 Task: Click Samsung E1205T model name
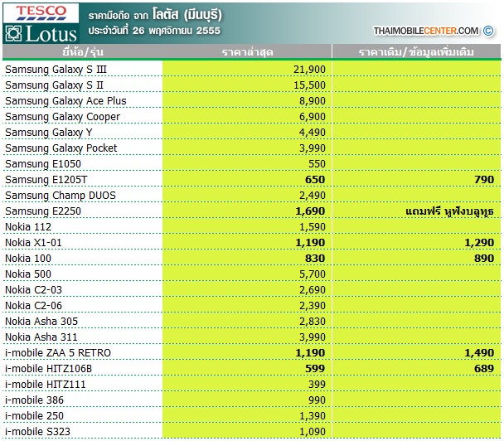46,179
